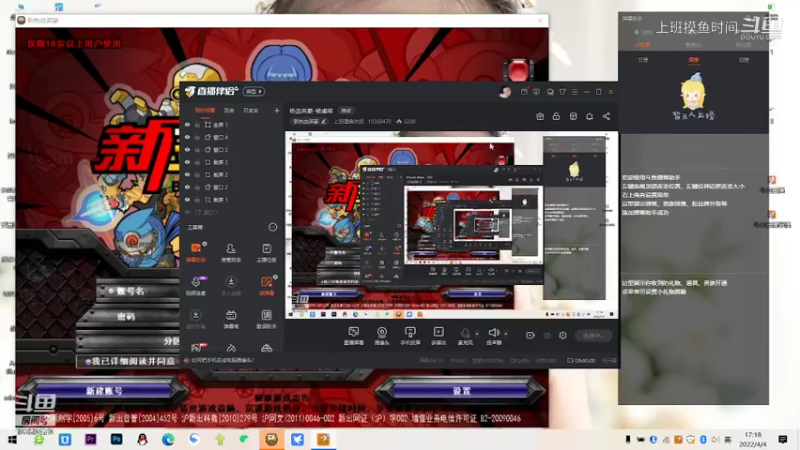Hide the 窗口 4 source layer
The image size is (800, 450).
tap(187, 137)
